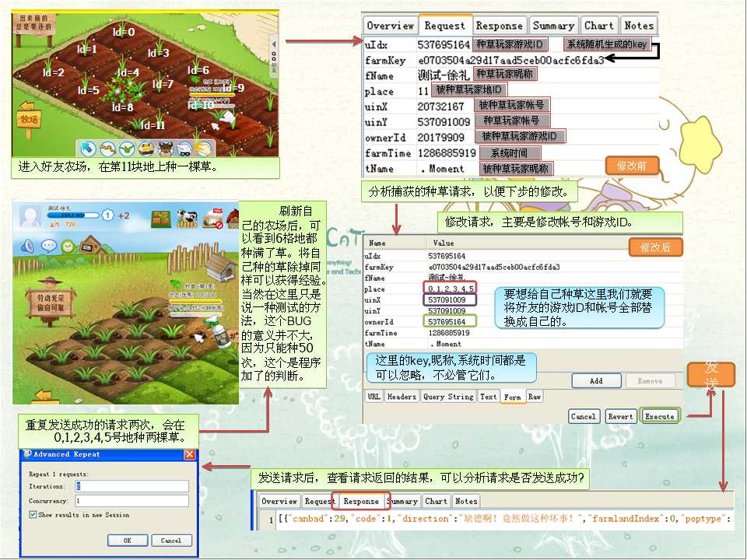The width and height of the screenshot is (747, 560).
Task: Switch to the Query String tab
Action: coord(448,396)
